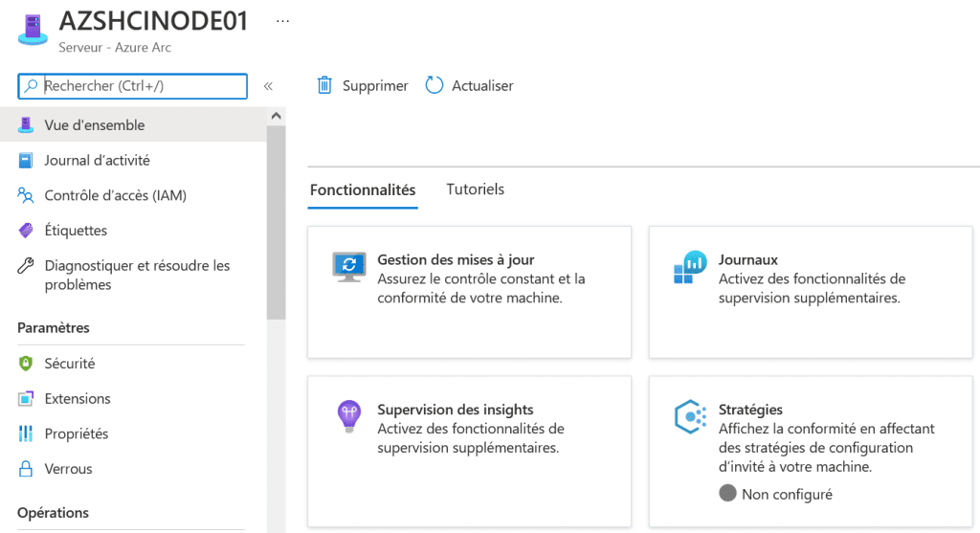Screen dimensions: 980x533
Task: Click the Supprimer trash can icon
Action: tap(324, 86)
